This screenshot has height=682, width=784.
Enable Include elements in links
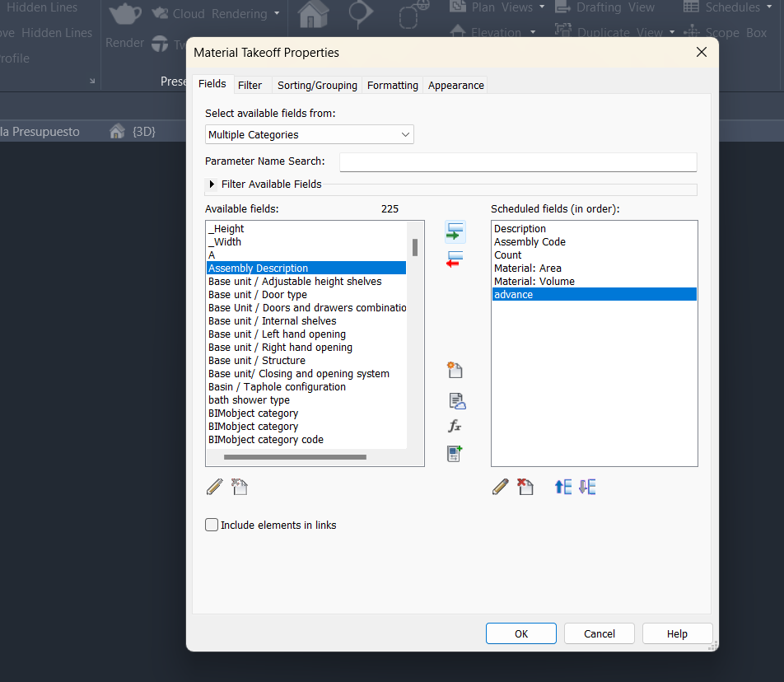[212, 525]
